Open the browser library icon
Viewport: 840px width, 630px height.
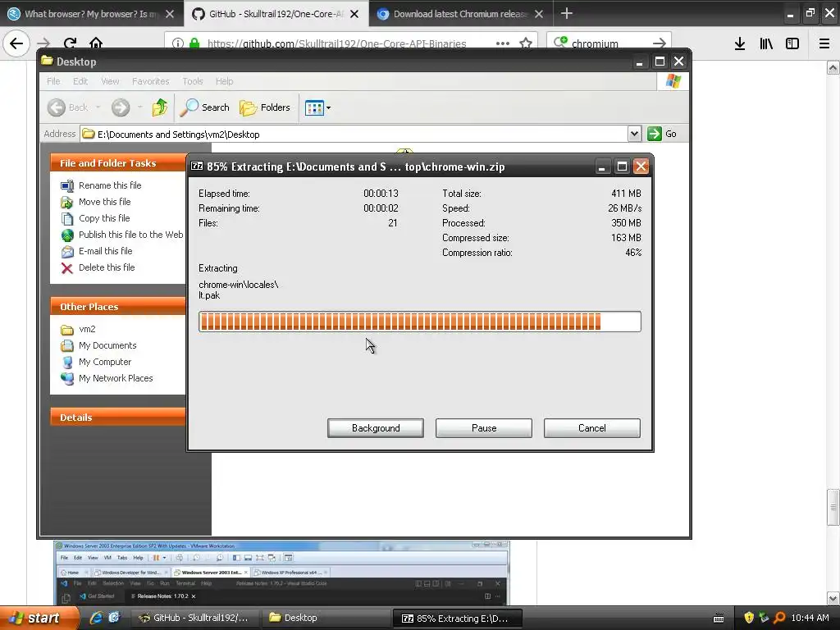coord(766,43)
